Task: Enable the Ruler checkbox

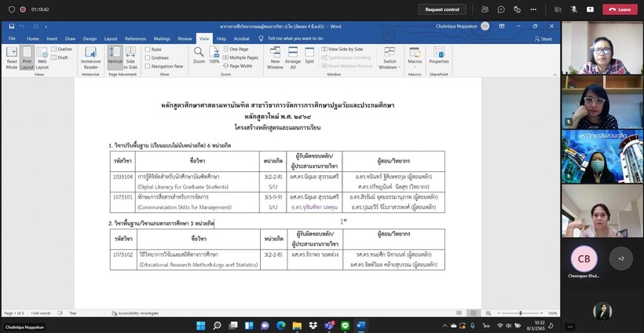Action: click(148, 49)
